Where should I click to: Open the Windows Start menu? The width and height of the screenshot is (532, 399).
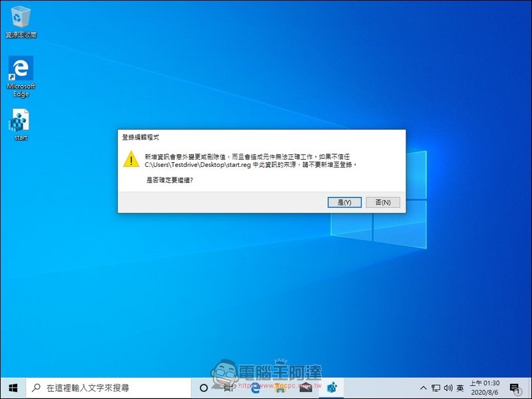tap(13, 388)
